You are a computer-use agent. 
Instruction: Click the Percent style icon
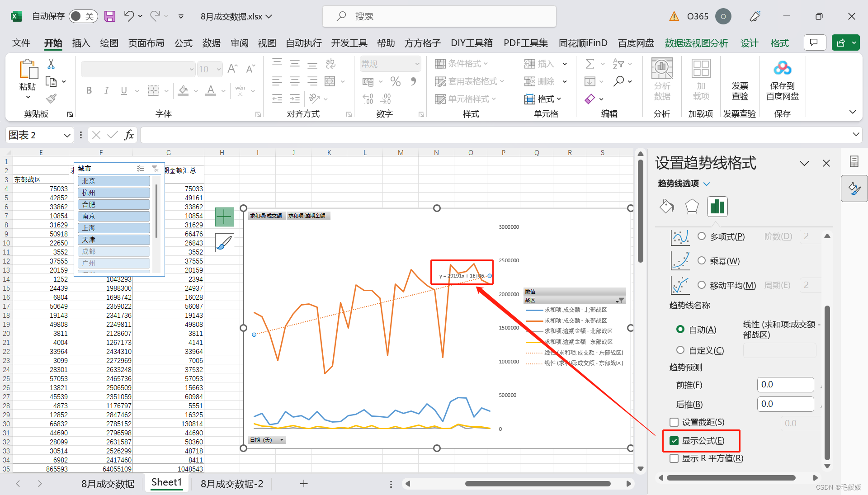(396, 81)
